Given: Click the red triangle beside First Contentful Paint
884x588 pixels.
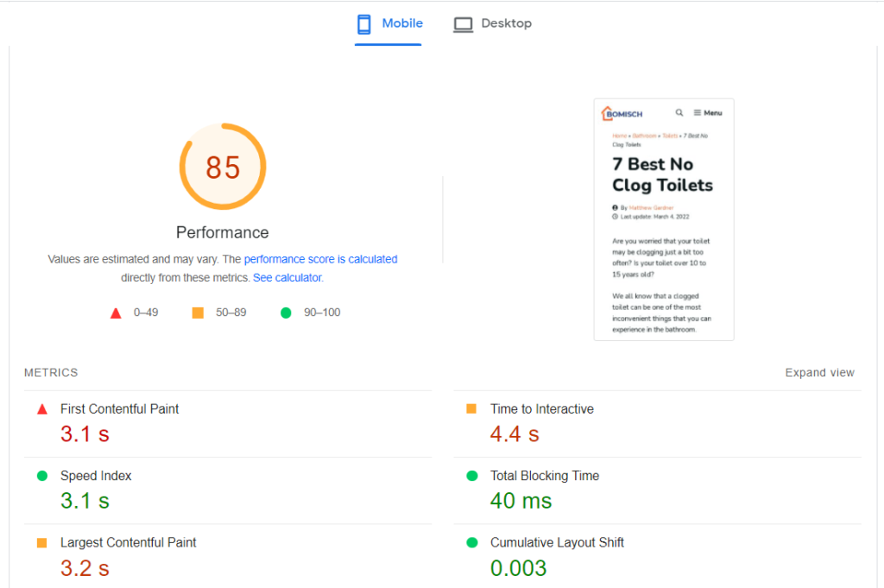Looking at the screenshot, I should tap(42, 409).
